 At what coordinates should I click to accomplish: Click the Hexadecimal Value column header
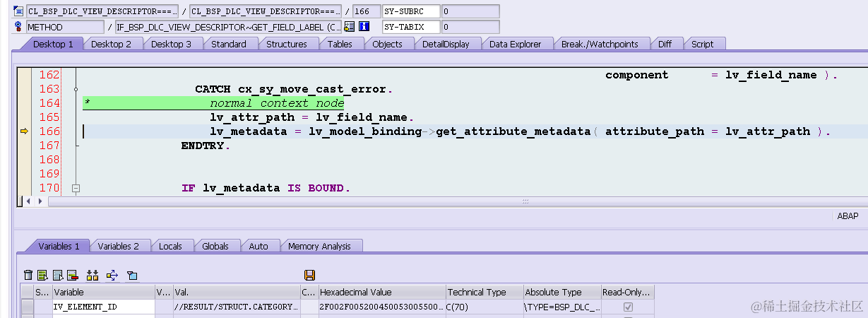click(381, 292)
